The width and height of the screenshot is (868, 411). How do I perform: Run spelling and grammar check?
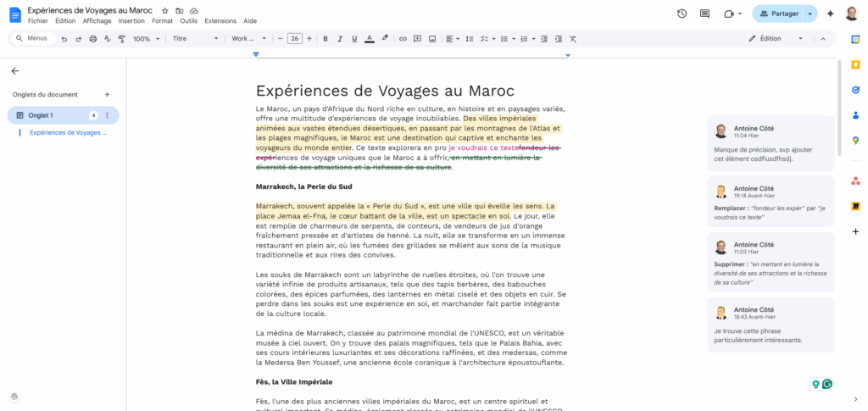[x=108, y=39]
